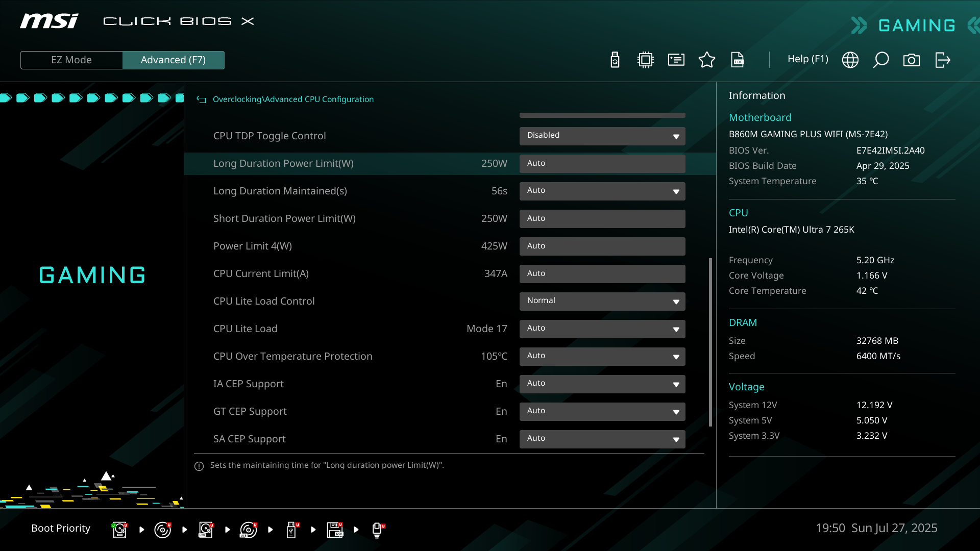Take a screenshot with the camera icon
The width and height of the screenshot is (980, 551).
pos(912,60)
